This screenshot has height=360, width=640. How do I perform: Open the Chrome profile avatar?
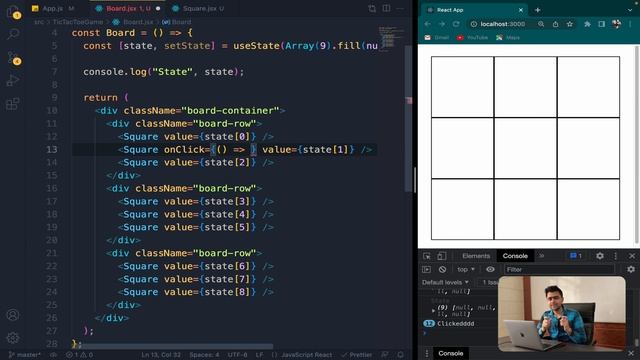coord(616,24)
